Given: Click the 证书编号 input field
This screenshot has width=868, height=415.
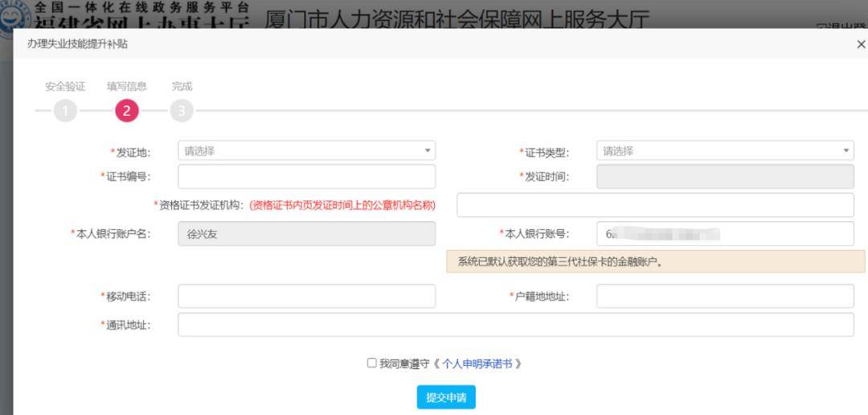Looking at the screenshot, I should coord(306,176).
